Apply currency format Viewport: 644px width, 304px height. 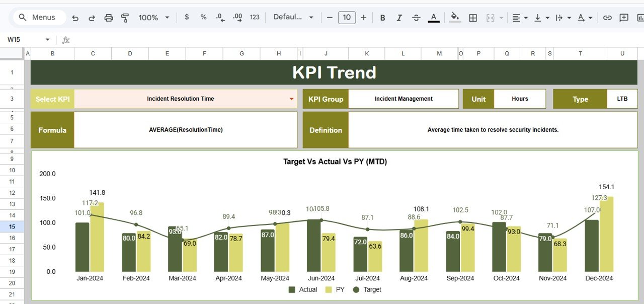[186, 17]
